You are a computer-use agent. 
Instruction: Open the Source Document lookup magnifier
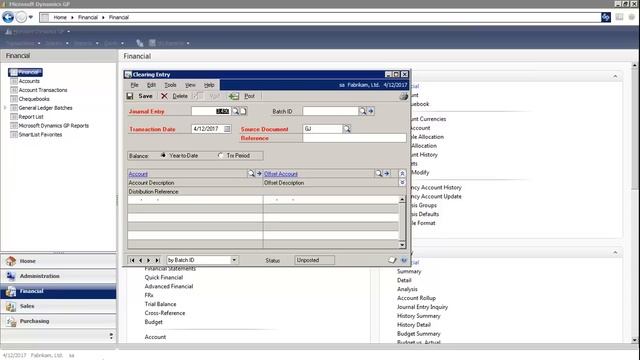tap(347, 129)
